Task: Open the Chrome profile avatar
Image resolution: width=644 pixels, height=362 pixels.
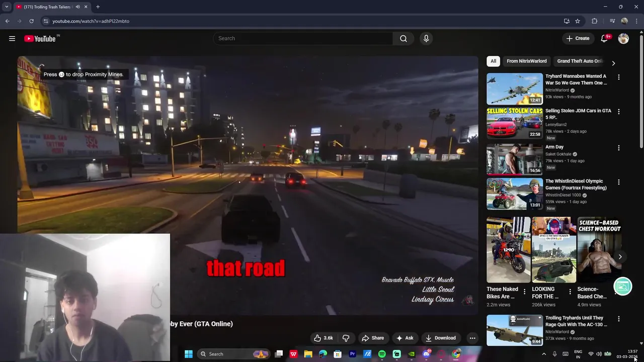Action: click(624, 21)
